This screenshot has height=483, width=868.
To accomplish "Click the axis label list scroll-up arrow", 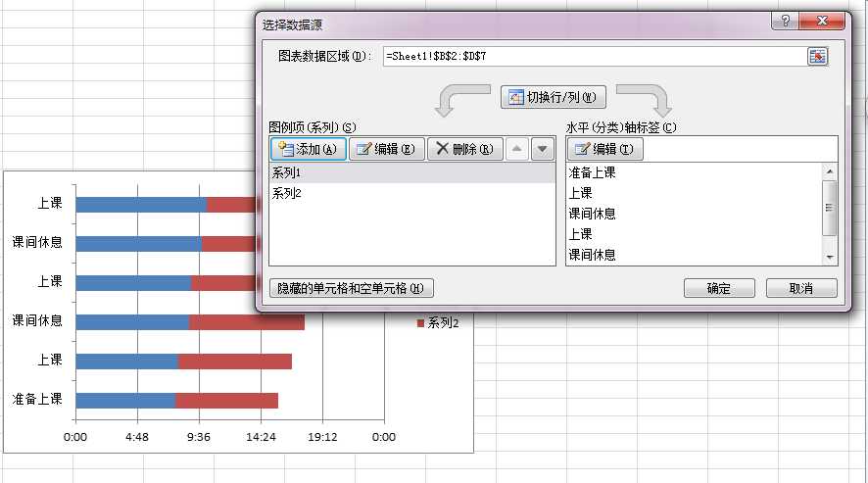I will [x=829, y=171].
